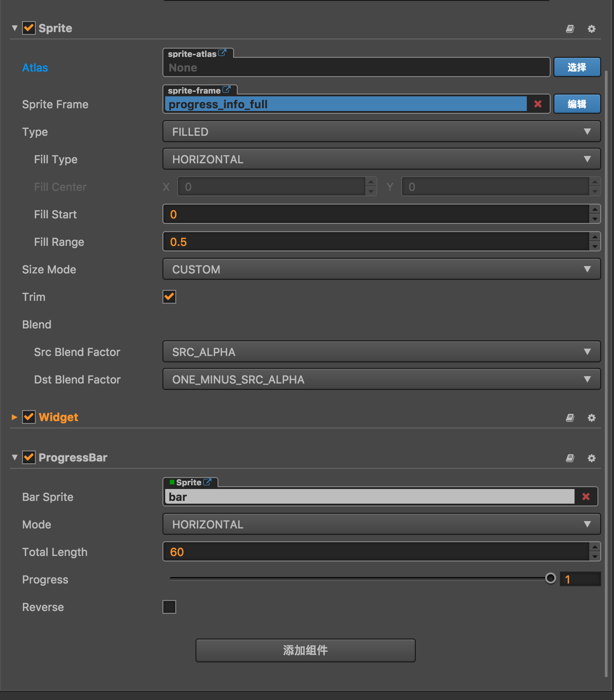Open Sprite component settings gear
This screenshot has height=700, width=614.
coord(592,29)
